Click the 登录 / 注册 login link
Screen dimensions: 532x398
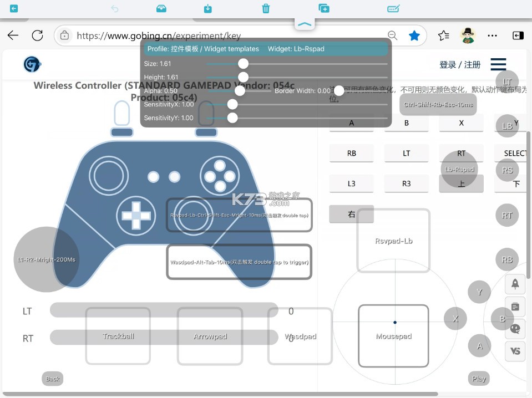point(460,64)
